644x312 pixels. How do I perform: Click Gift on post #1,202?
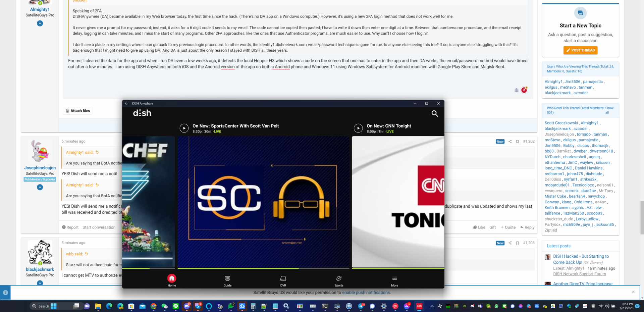pos(492,227)
